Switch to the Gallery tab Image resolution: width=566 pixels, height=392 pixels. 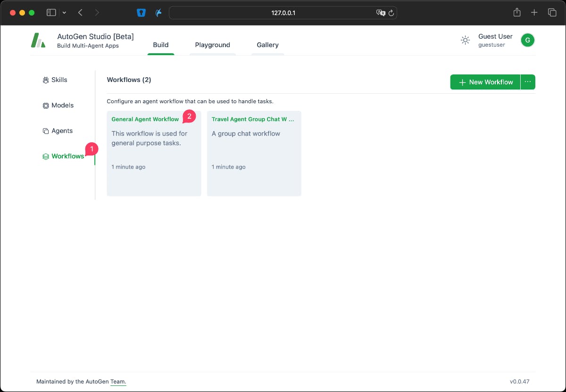coord(267,45)
